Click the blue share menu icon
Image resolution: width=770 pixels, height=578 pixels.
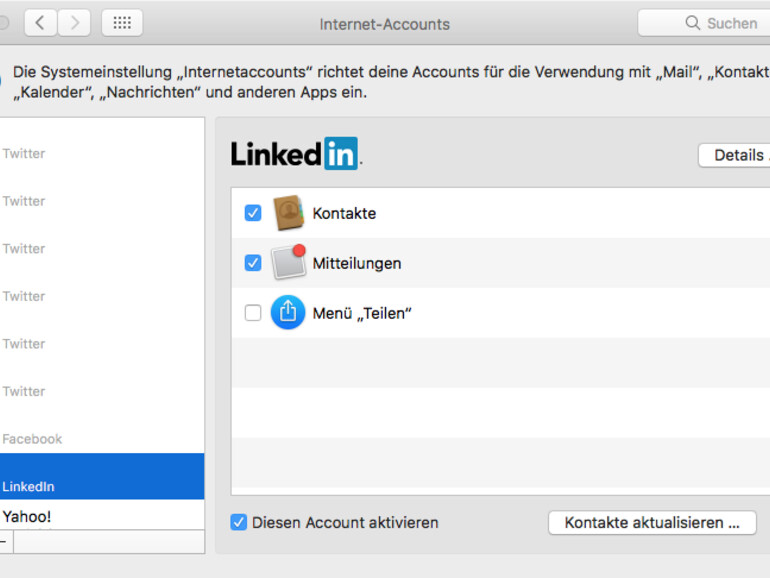pos(288,312)
